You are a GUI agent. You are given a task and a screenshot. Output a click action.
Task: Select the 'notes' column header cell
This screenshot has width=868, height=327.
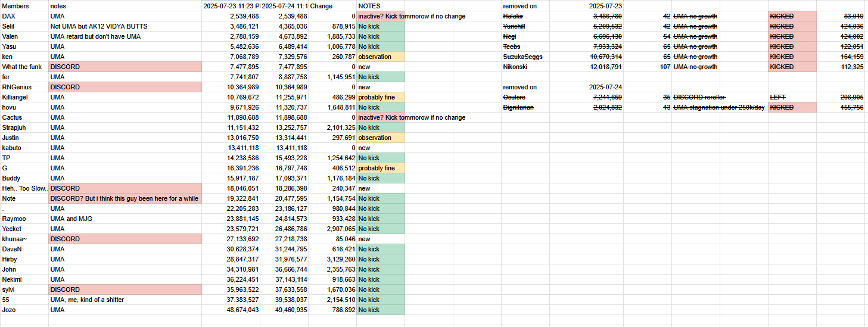click(125, 6)
